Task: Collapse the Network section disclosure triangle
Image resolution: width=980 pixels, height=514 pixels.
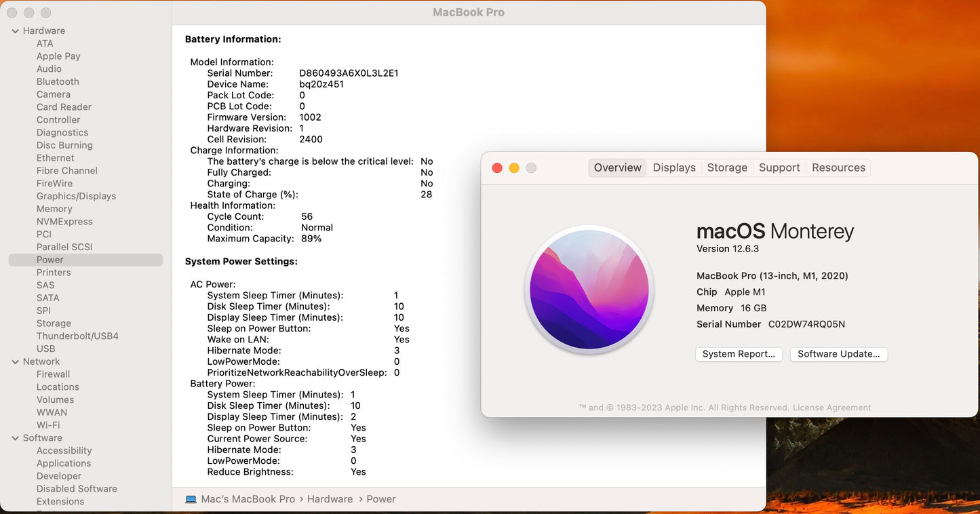Action: click(x=15, y=362)
